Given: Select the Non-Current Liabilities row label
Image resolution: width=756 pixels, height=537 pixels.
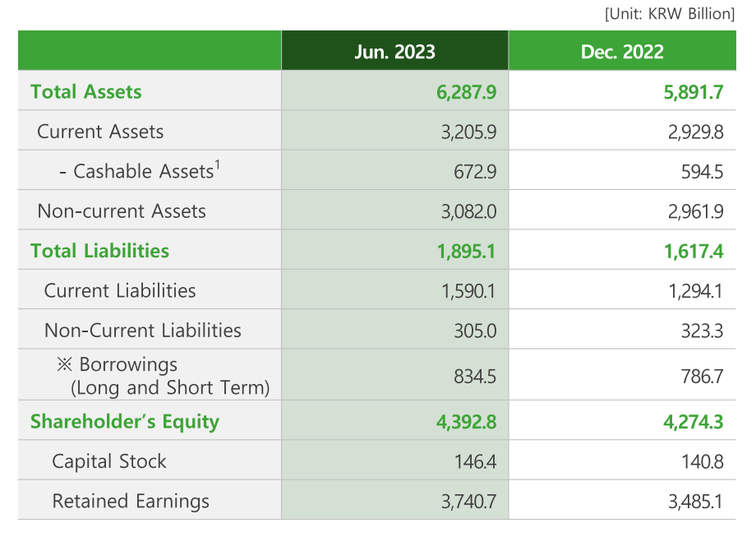Looking at the screenshot, I should (x=143, y=331).
